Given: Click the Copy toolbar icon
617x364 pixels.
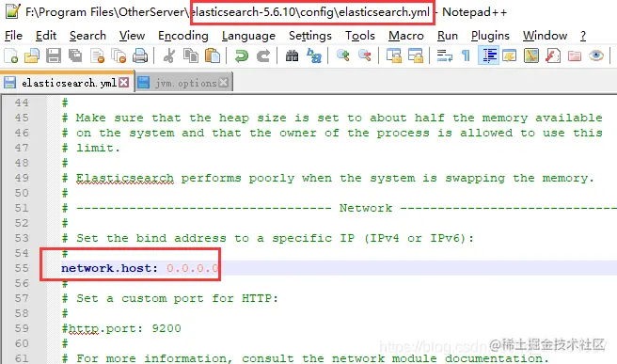Looking at the screenshot, I should (x=191, y=55).
